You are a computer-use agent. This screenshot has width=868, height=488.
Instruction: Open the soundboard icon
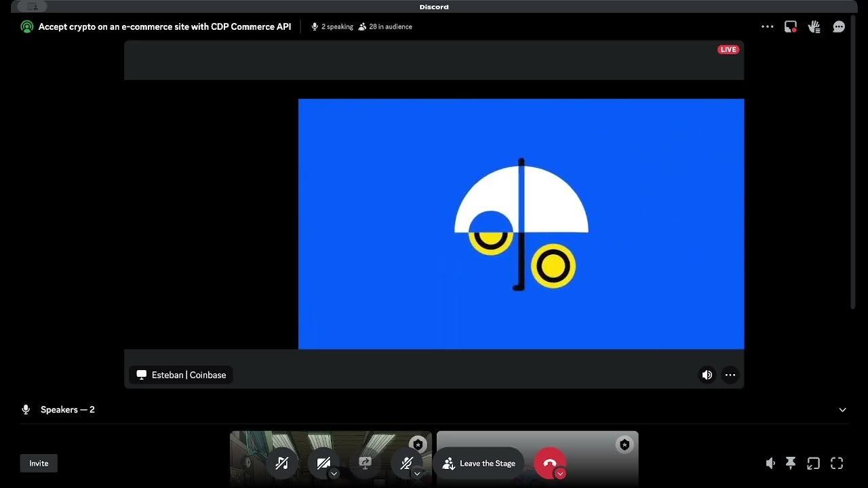pos(282,463)
